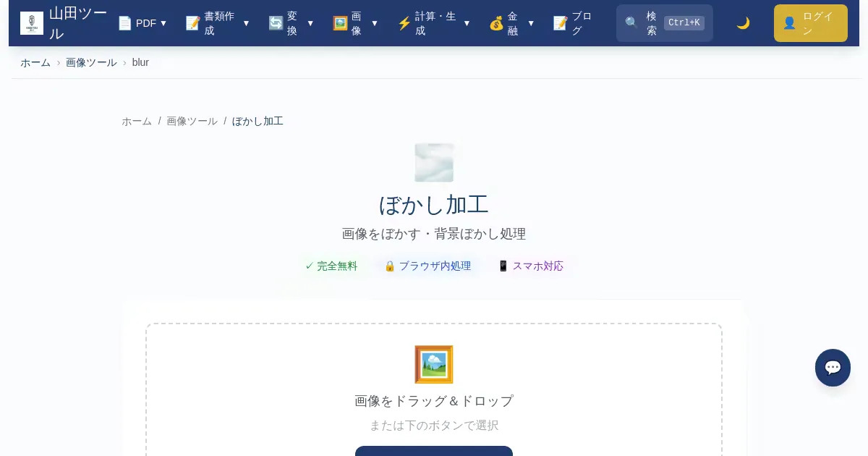Click the magnifying glass search icon
Viewport: 868px width, 456px height.
point(631,23)
